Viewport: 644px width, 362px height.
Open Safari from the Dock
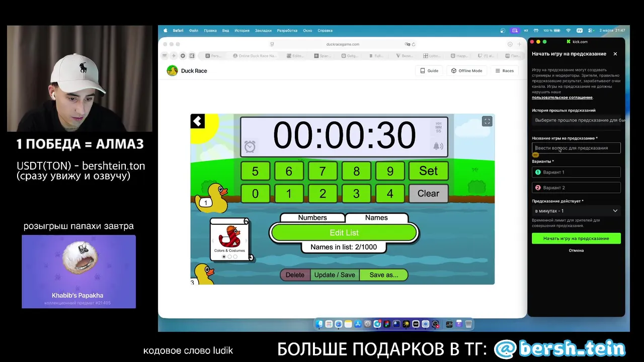[339, 324]
